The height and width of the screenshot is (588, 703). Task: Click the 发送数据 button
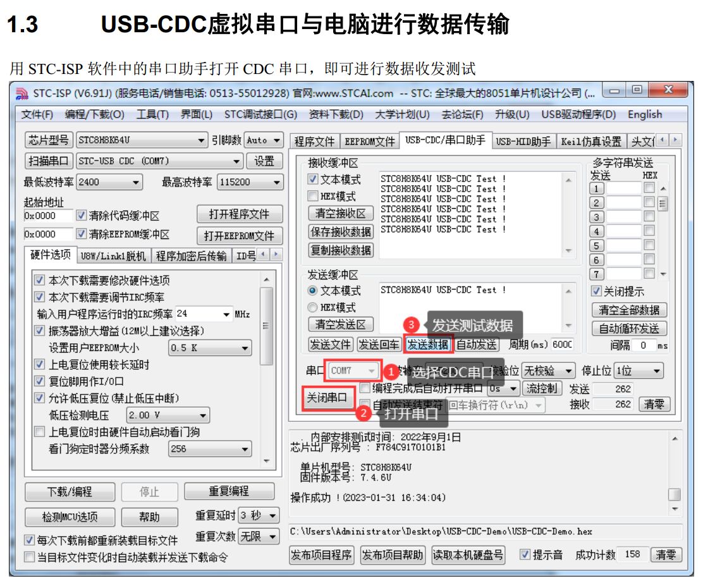[428, 345]
